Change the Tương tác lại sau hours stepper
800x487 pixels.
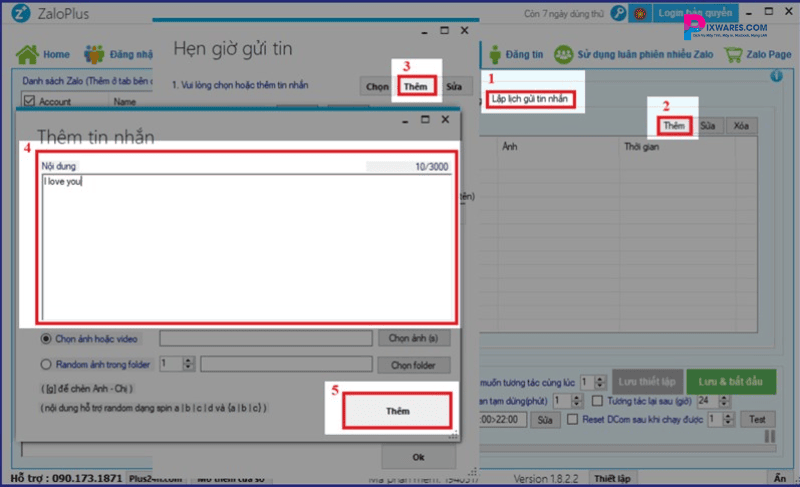pyautogui.click(x=725, y=400)
